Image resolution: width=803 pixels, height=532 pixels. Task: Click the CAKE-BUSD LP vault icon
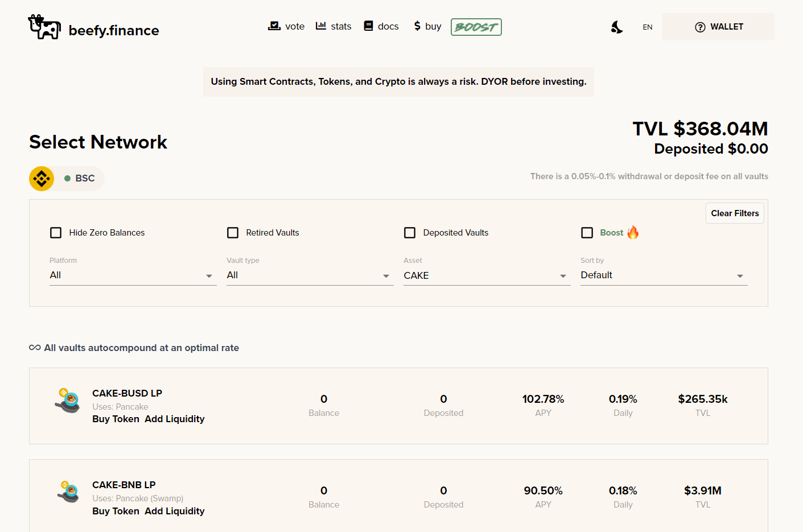pyautogui.click(x=68, y=400)
